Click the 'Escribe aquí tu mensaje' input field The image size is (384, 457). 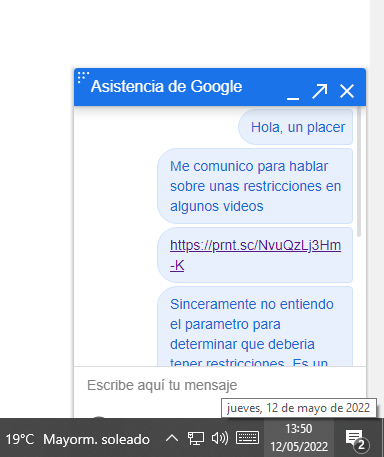pos(220,385)
